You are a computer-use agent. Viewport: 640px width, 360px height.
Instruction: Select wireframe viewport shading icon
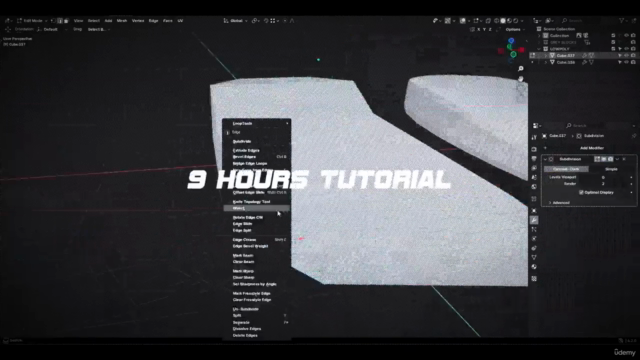tap(496, 20)
